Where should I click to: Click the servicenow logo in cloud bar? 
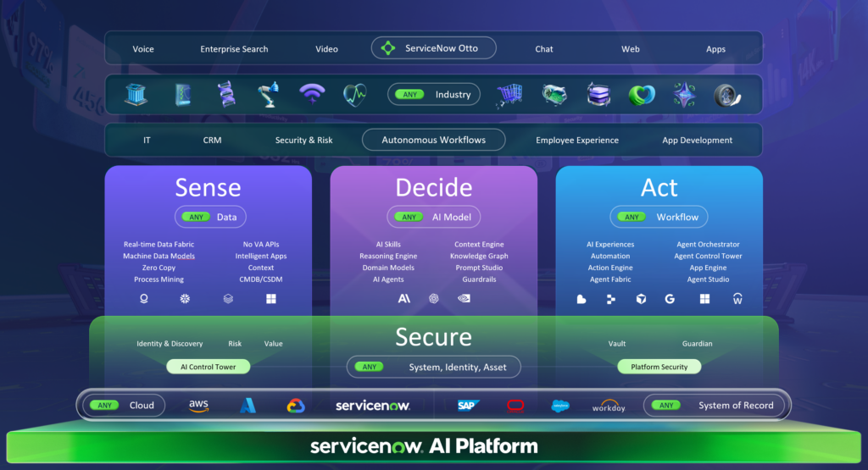(373, 406)
